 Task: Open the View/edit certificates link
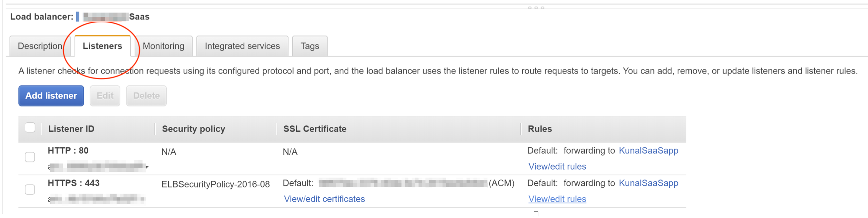point(324,199)
